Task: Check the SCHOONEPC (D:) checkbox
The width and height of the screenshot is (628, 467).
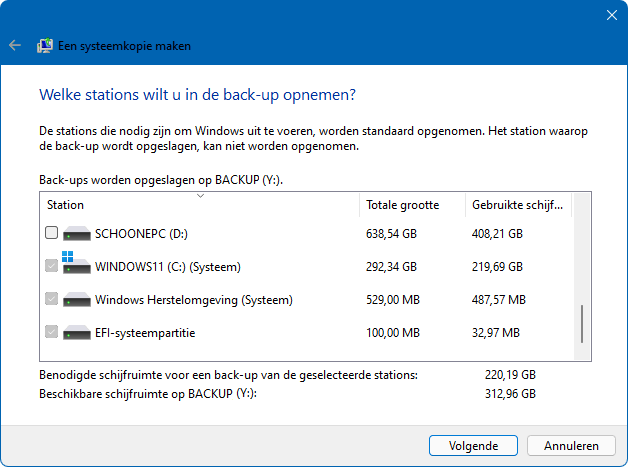Action: pyautogui.click(x=51, y=233)
